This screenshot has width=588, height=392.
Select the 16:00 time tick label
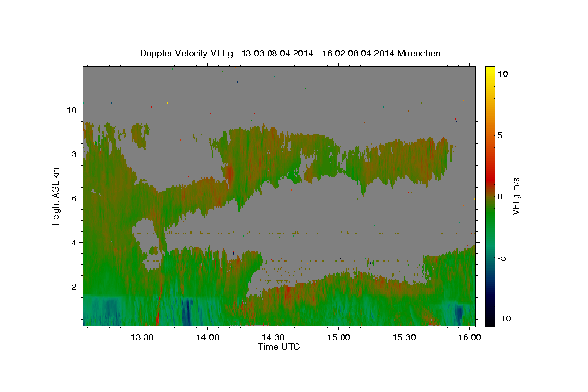pyautogui.click(x=469, y=338)
